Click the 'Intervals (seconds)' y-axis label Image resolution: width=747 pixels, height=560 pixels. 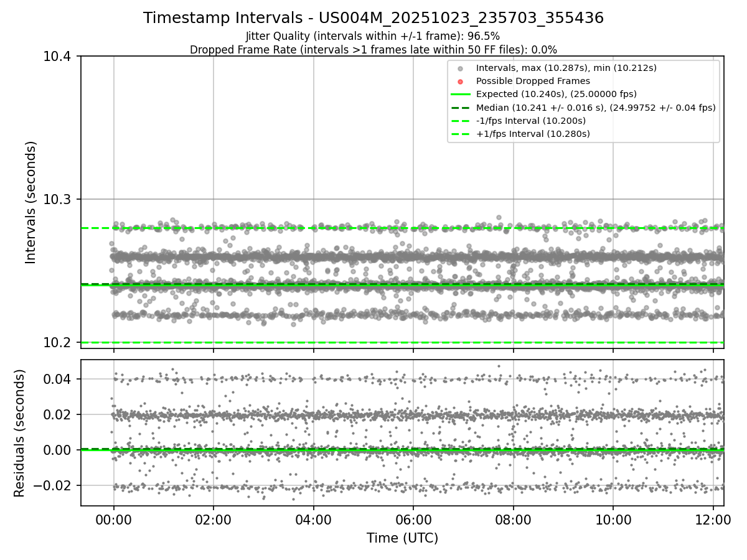pyautogui.click(x=31, y=202)
